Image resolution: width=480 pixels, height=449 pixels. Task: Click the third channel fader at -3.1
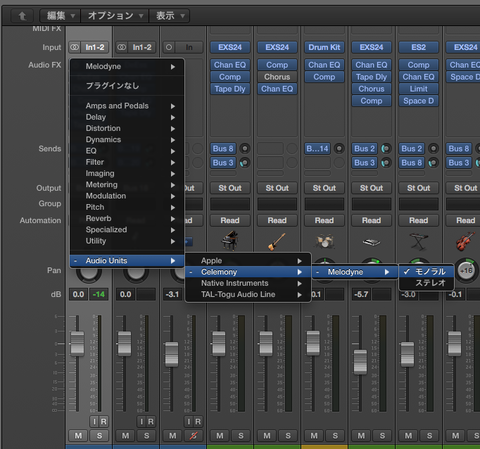pos(171,354)
